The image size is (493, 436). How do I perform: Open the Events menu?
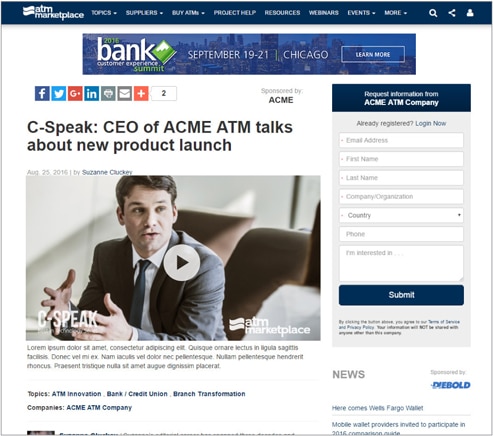pyautogui.click(x=361, y=13)
